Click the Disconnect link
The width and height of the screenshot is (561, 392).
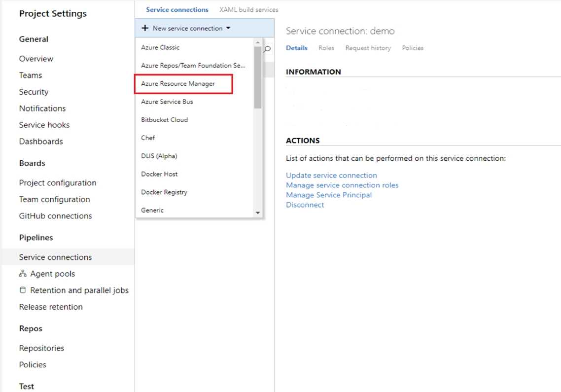click(x=305, y=205)
